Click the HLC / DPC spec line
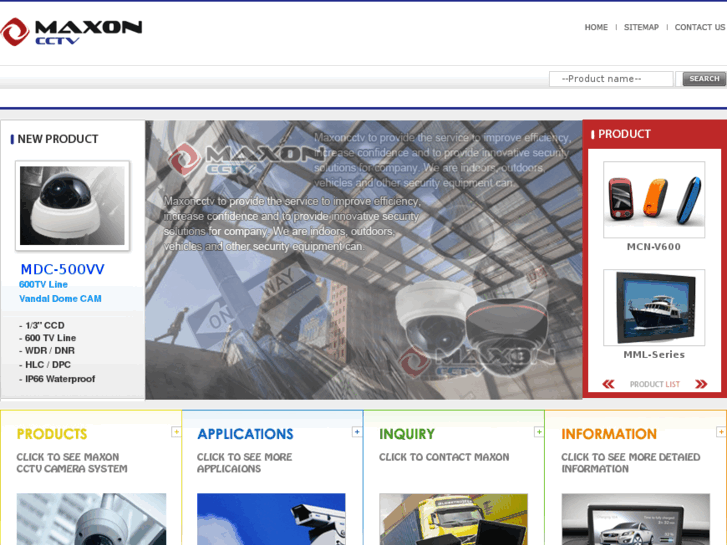The image size is (727, 545). 45,365
